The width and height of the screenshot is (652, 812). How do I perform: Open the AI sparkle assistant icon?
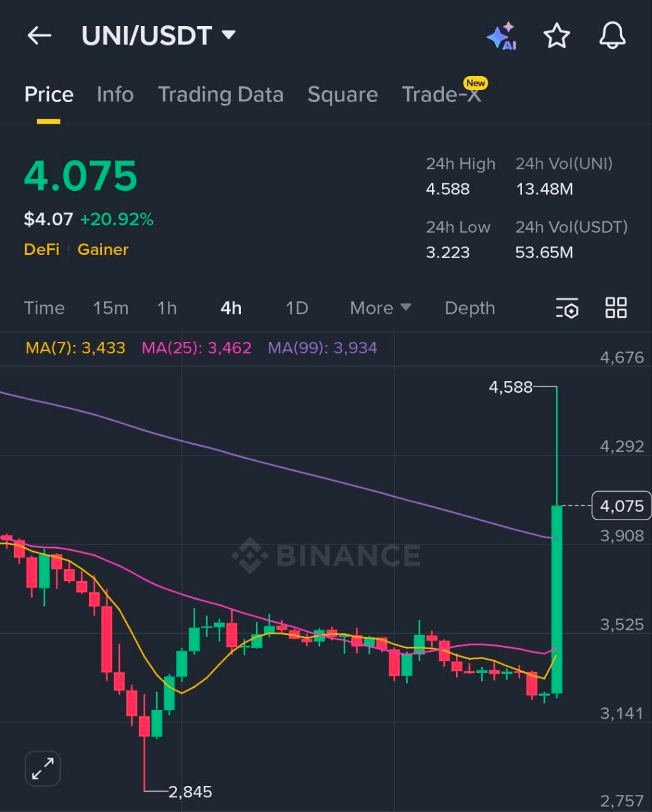tap(501, 36)
